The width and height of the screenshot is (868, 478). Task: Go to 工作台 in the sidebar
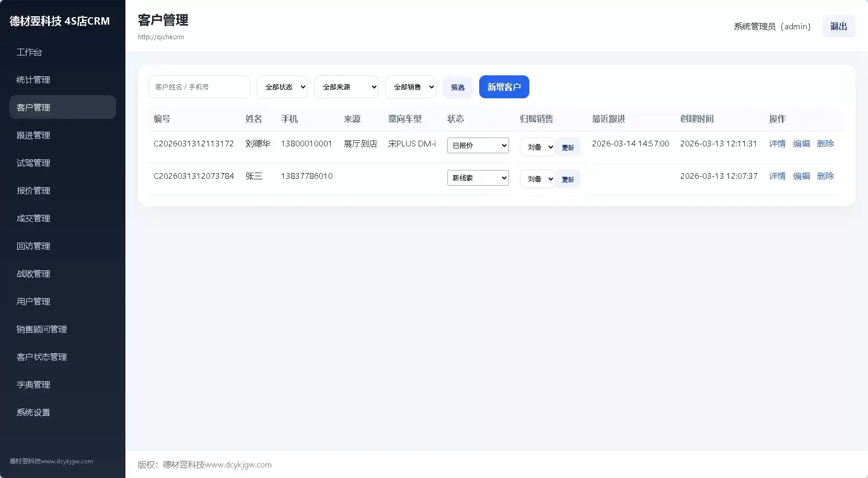(x=29, y=52)
